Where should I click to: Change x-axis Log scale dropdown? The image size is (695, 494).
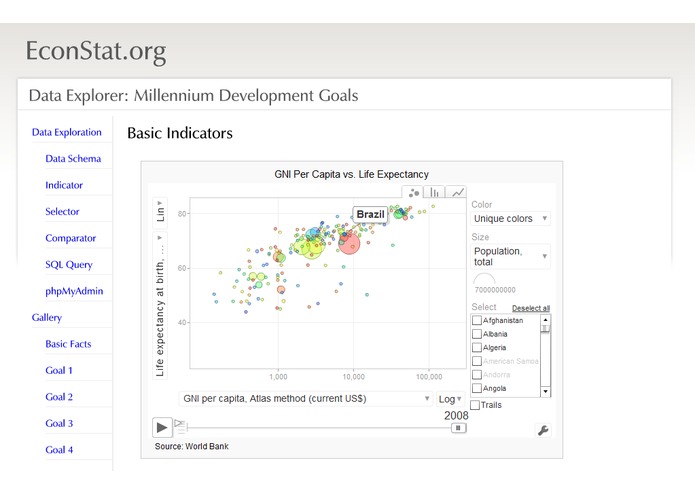(x=449, y=399)
